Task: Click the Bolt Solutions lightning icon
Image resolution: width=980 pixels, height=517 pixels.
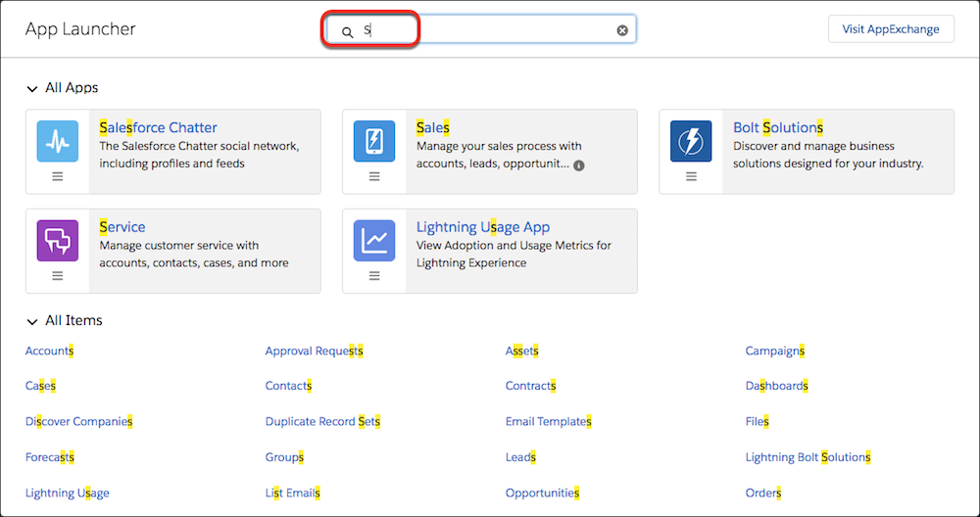Action: coord(691,141)
